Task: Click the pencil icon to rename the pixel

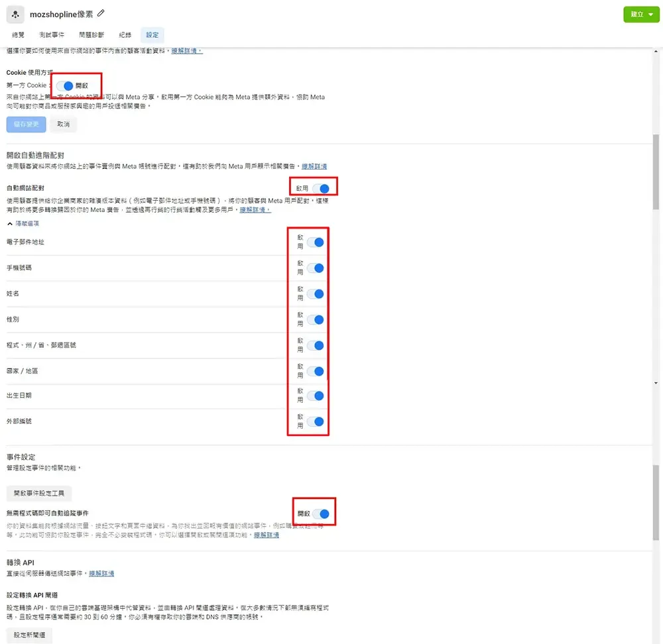Action: (101, 13)
